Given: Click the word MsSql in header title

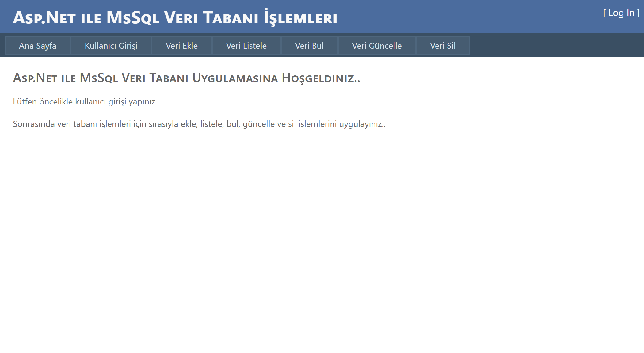Looking at the screenshot, I should [133, 18].
